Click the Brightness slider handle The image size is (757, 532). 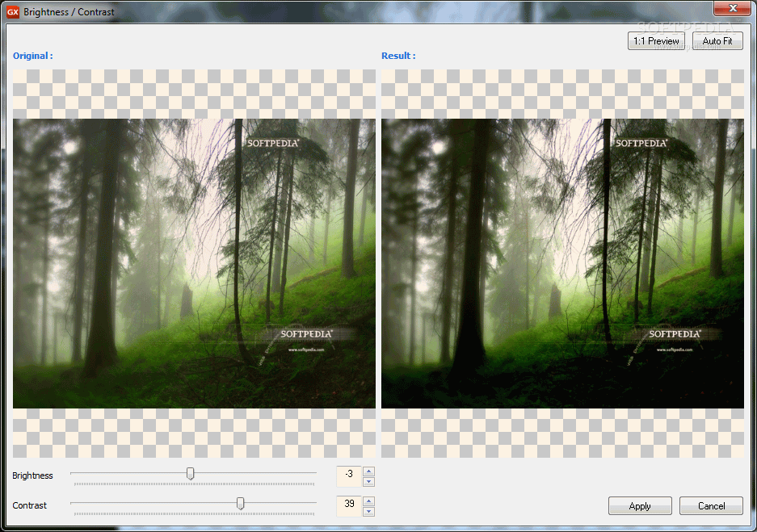pyautogui.click(x=190, y=474)
